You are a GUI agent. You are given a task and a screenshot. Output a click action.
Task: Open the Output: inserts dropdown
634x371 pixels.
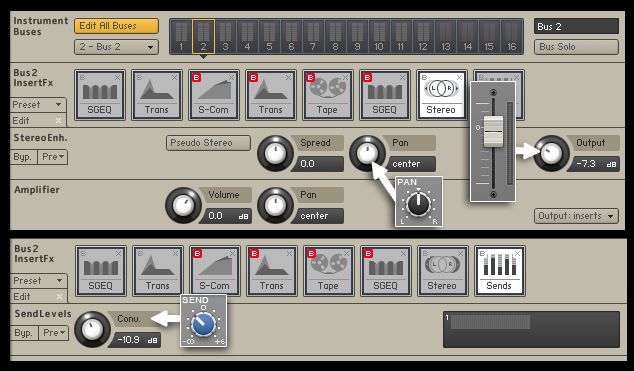click(576, 216)
